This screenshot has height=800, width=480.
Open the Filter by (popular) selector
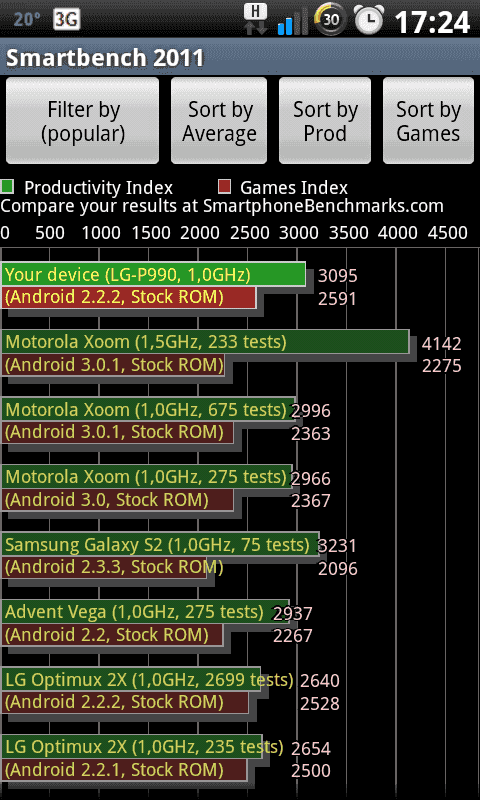click(x=83, y=121)
